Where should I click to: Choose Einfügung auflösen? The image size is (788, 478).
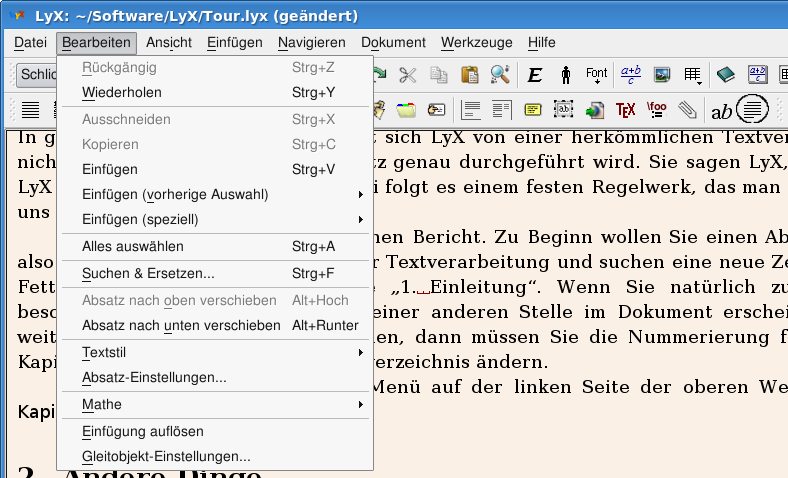pos(215,431)
